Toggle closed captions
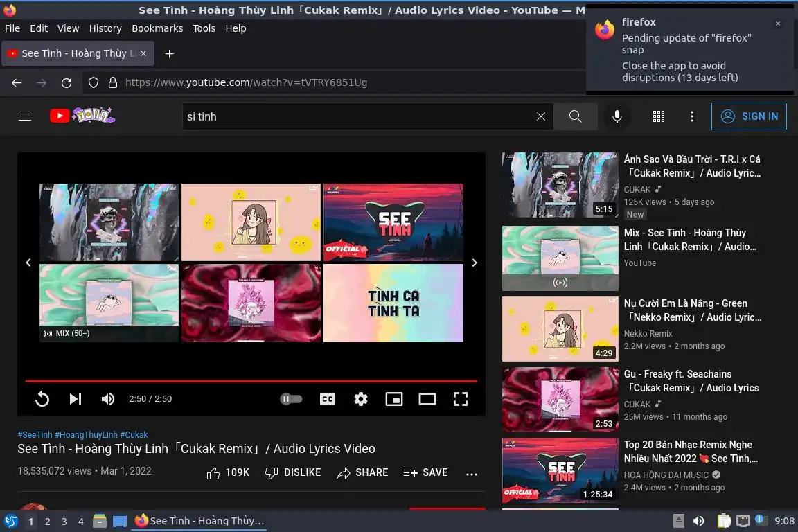798x532 pixels. pyautogui.click(x=328, y=398)
